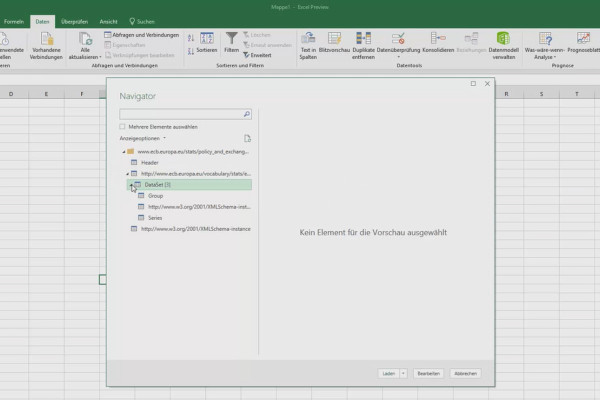600x400 pixels.
Task: Click the refresh page icon in Navigator
Action: [x=247, y=139]
